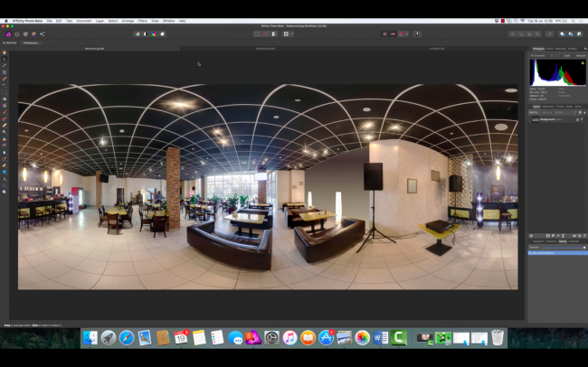Switch to the Effects panel tab
588x367 pixels.
click(560, 107)
